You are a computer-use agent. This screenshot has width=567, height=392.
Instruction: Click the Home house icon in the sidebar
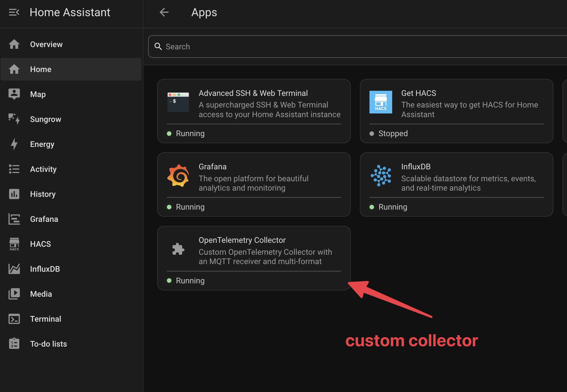[x=14, y=69]
